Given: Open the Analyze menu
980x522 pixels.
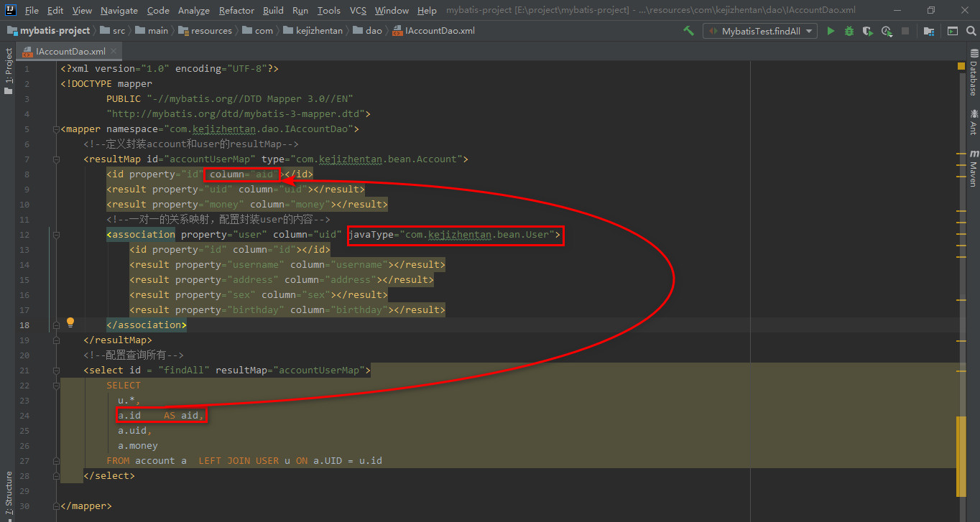Looking at the screenshot, I should pos(194,10).
